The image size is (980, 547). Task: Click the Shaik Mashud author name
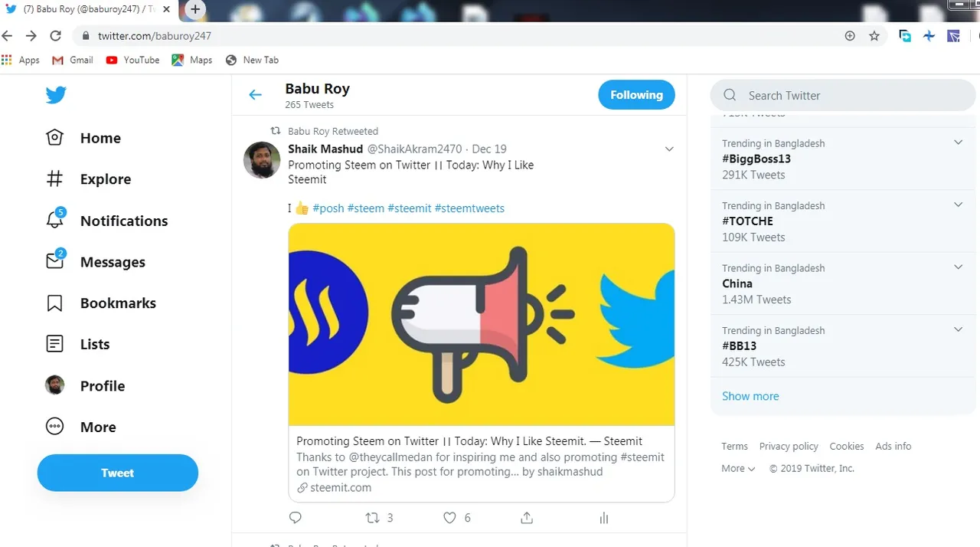pos(325,149)
